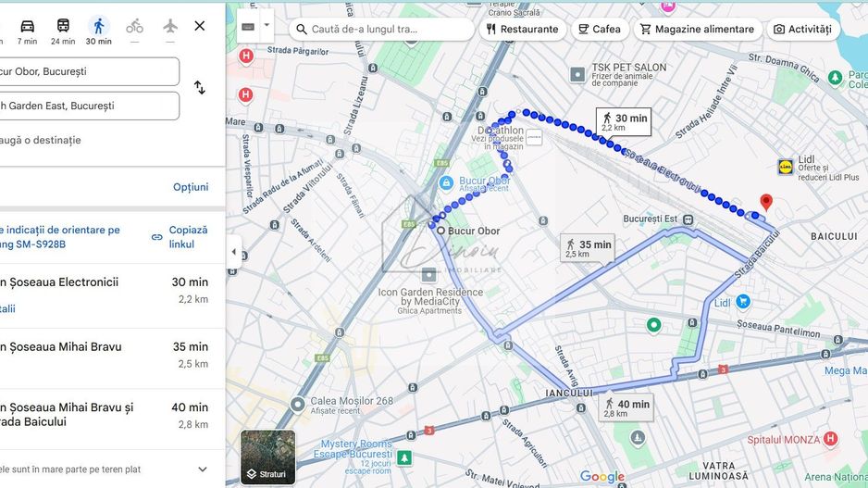Collapse the side panel arrow

(x=234, y=253)
